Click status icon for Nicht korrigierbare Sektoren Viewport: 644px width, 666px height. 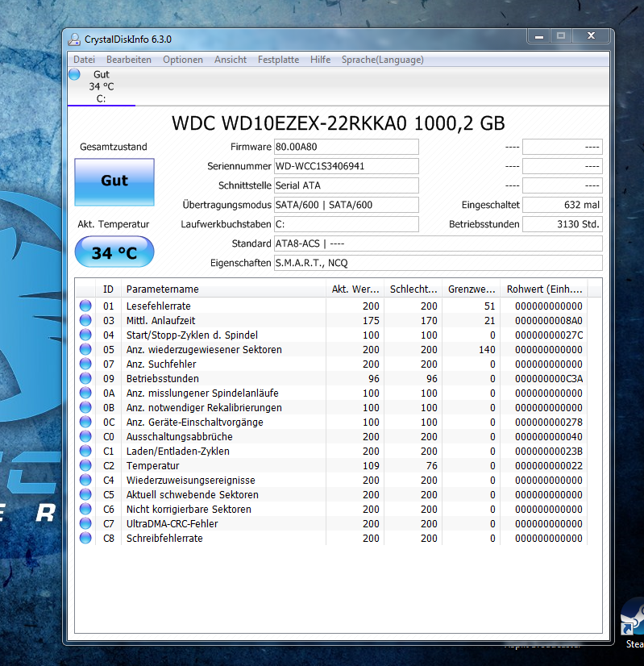coord(85,509)
